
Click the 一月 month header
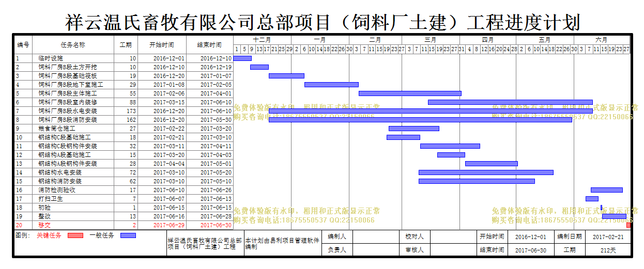320,40
